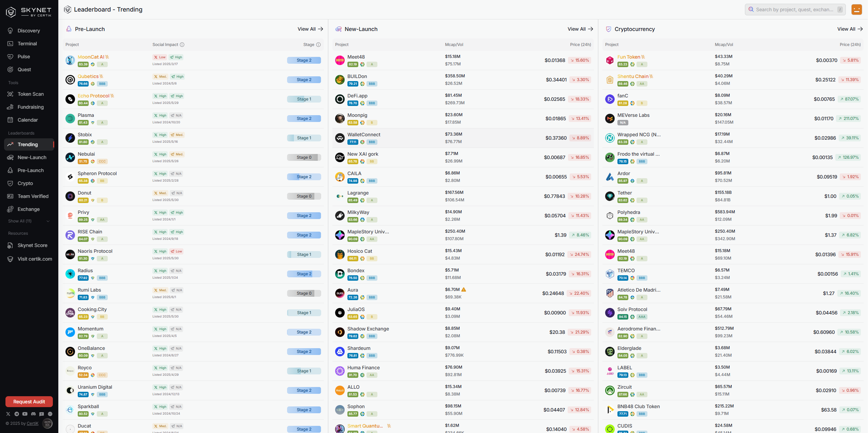Open the Calendar tool
This screenshot has height=433, width=868.
pos(29,120)
